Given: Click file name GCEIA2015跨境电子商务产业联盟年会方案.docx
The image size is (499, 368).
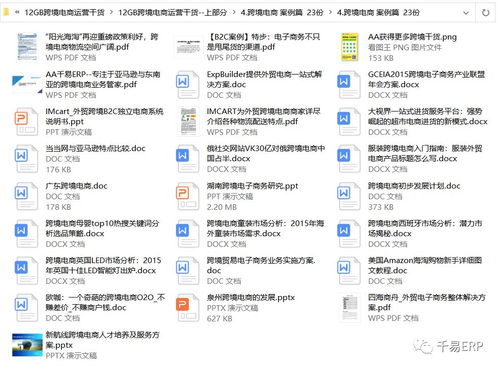Looking at the screenshot, I should click(426, 79).
